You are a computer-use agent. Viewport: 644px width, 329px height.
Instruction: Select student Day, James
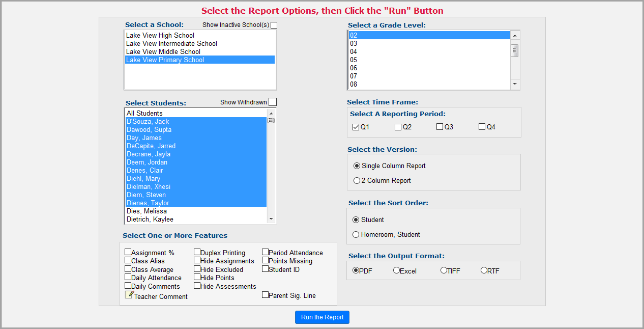pyautogui.click(x=196, y=138)
